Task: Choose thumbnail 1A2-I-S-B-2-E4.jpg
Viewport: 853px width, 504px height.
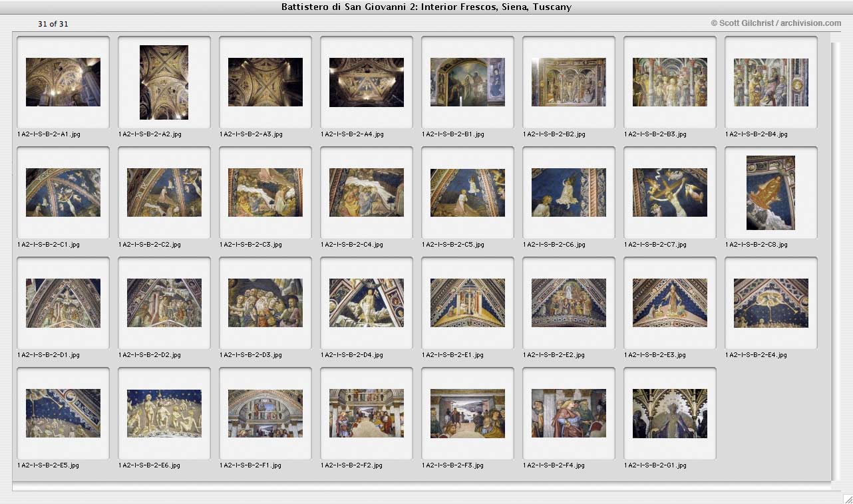Action: point(771,303)
